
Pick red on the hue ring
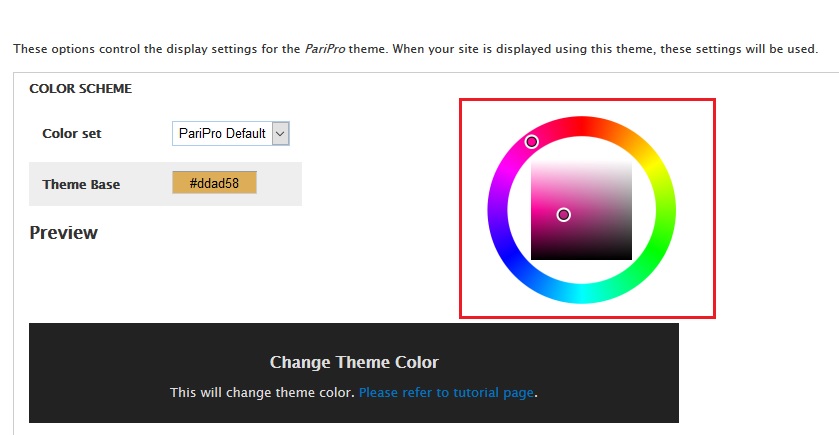(582, 125)
